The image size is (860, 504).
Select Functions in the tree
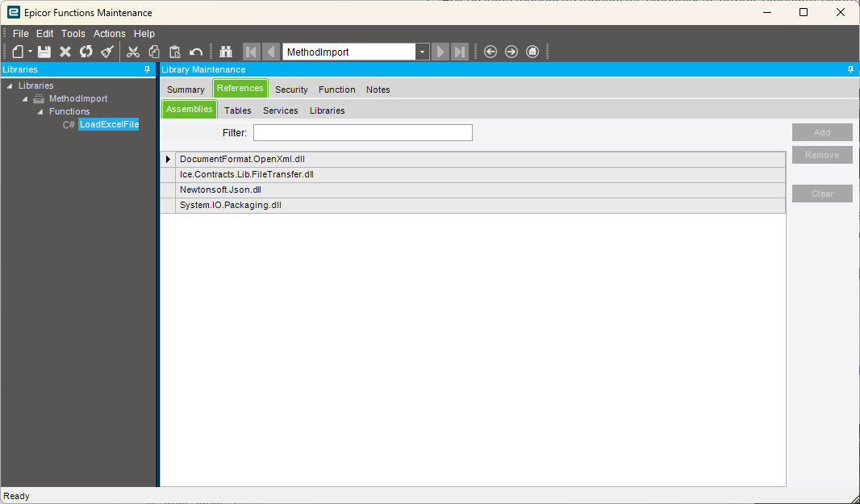pyautogui.click(x=69, y=111)
